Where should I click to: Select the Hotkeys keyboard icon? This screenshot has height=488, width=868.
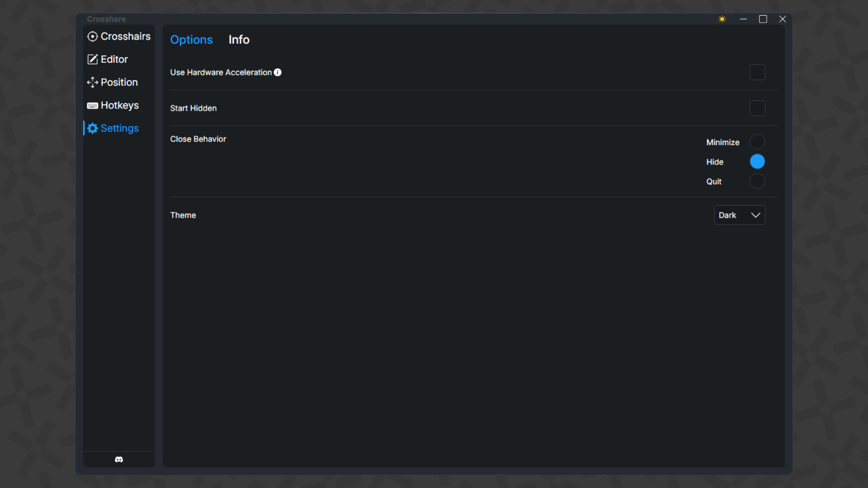point(92,105)
